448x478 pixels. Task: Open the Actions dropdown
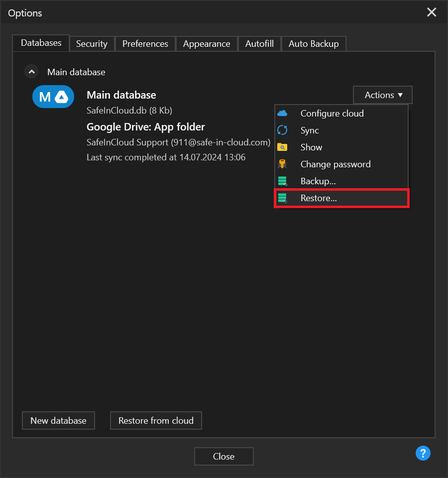point(383,95)
